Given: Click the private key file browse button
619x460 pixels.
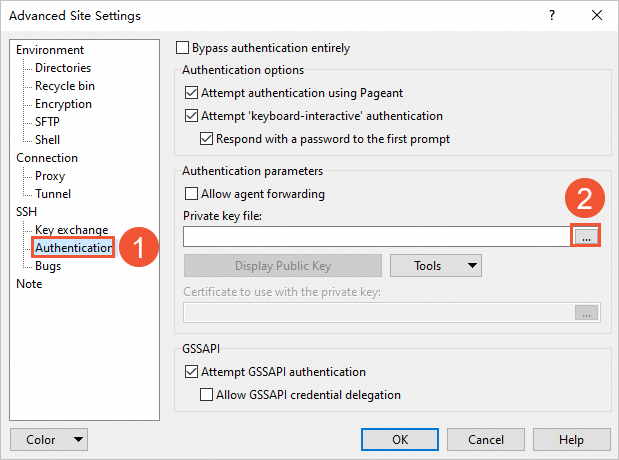Looking at the screenshot, I should pyautogui.click(x=586, y=236).
